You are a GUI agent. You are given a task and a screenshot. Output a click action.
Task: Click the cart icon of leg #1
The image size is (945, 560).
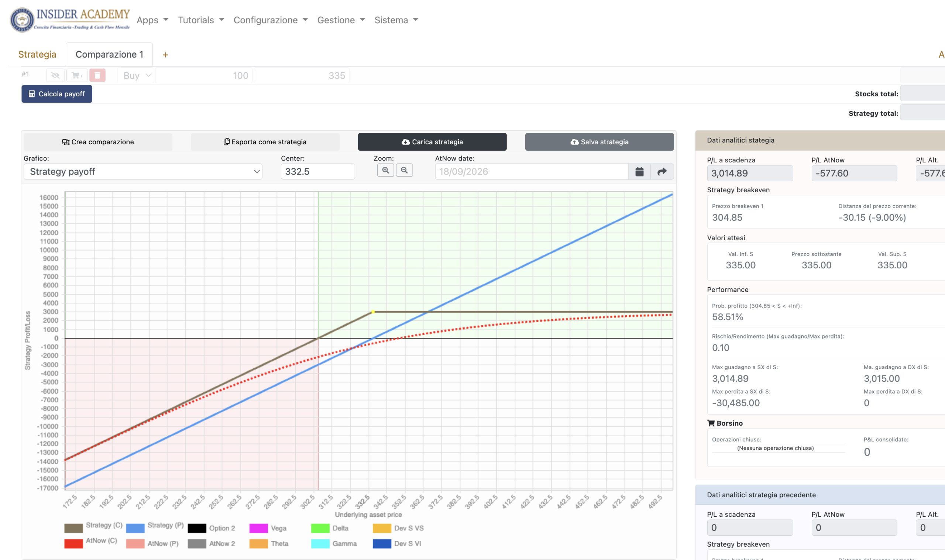point(77,75)
